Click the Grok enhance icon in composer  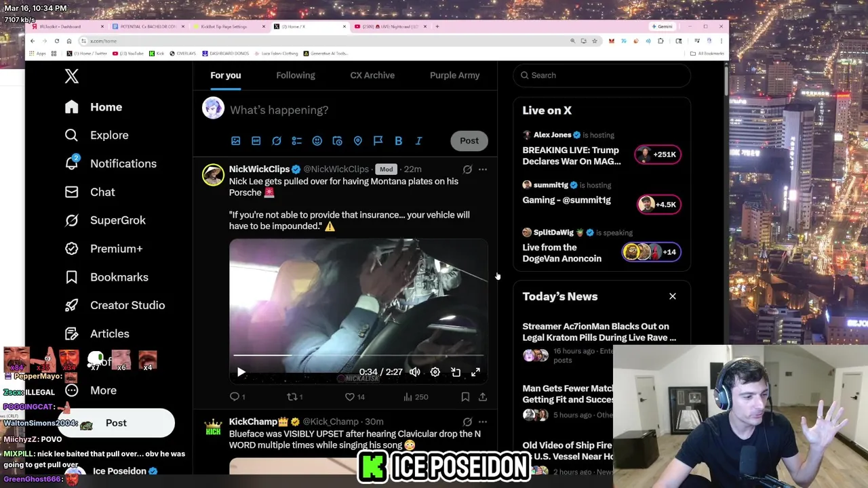click(x=276, y=141)
